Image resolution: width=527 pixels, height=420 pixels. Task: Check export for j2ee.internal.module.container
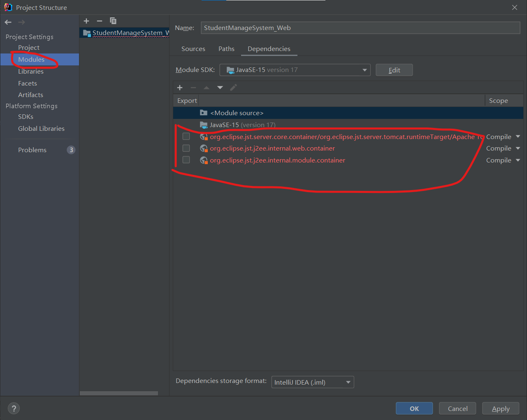coord(186,160)
